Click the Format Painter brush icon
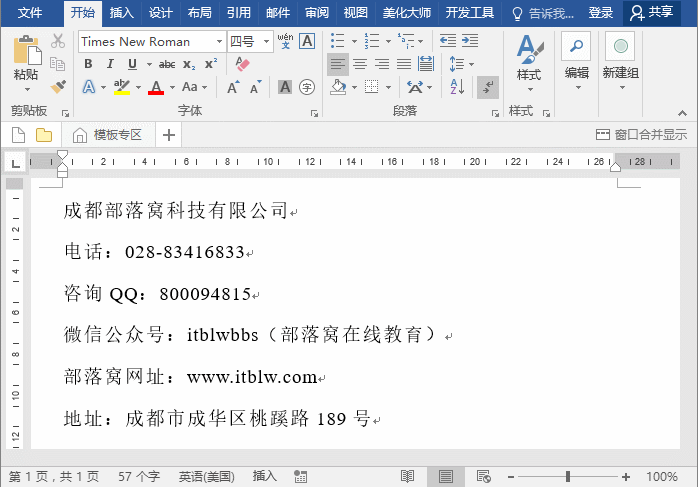The image size is (698, 487). [x=58, y=87]
